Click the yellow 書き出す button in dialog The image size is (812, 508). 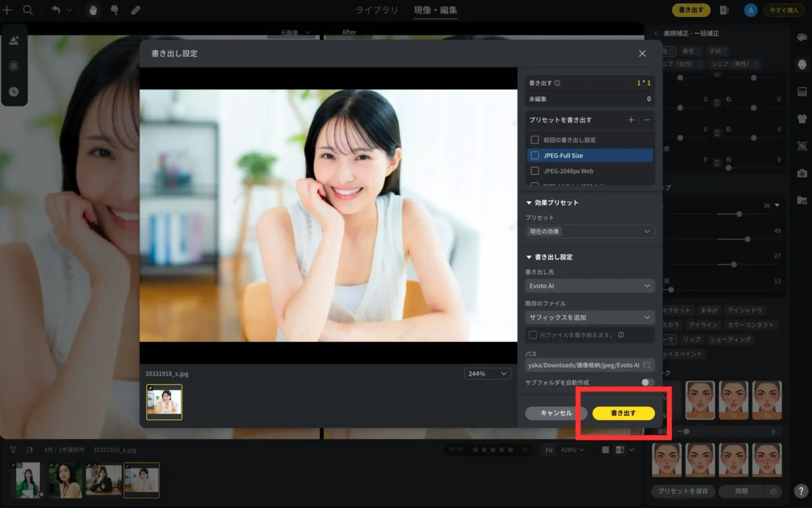pos(623,413)
